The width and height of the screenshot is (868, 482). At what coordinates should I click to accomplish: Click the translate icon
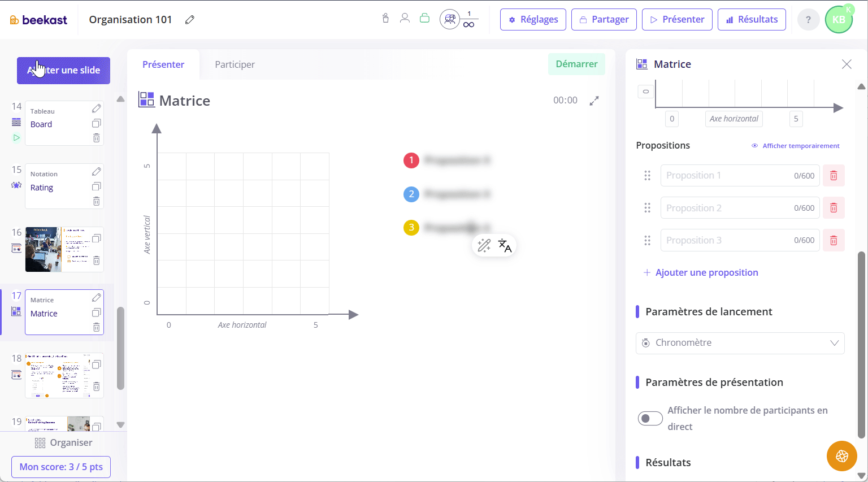505,245
